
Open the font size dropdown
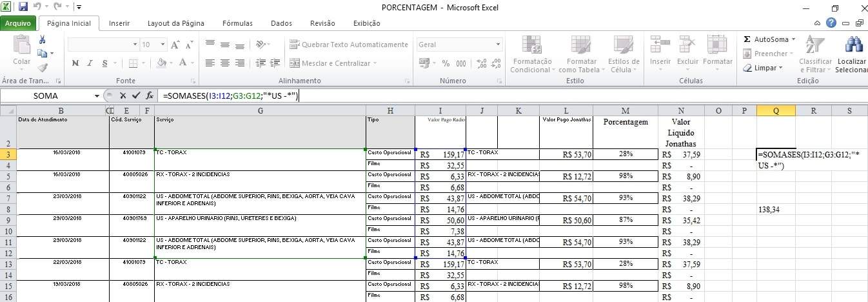[x=162, y=45]
